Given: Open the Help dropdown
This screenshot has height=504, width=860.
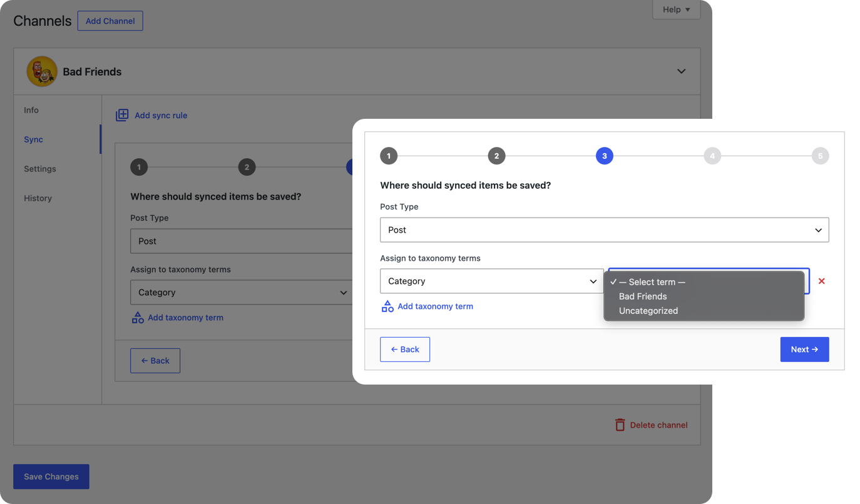Looking at the screenshot, I should click(x=677, y=9).
